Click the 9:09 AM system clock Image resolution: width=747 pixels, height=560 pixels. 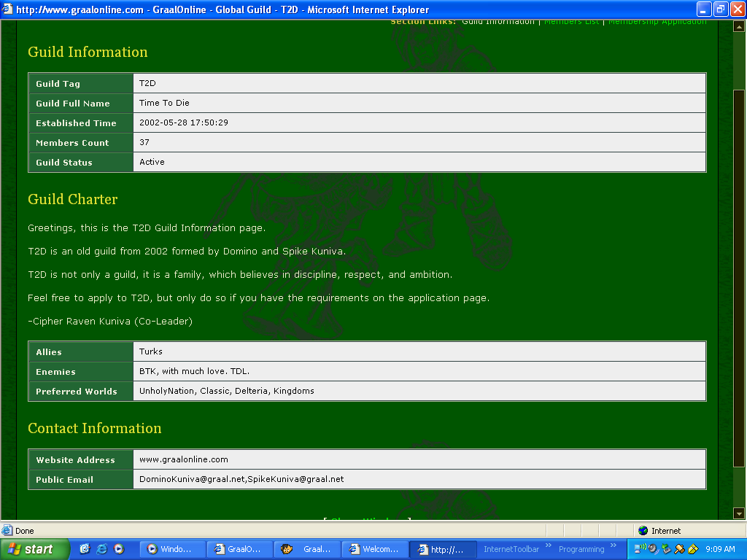(x=720, y=549)
